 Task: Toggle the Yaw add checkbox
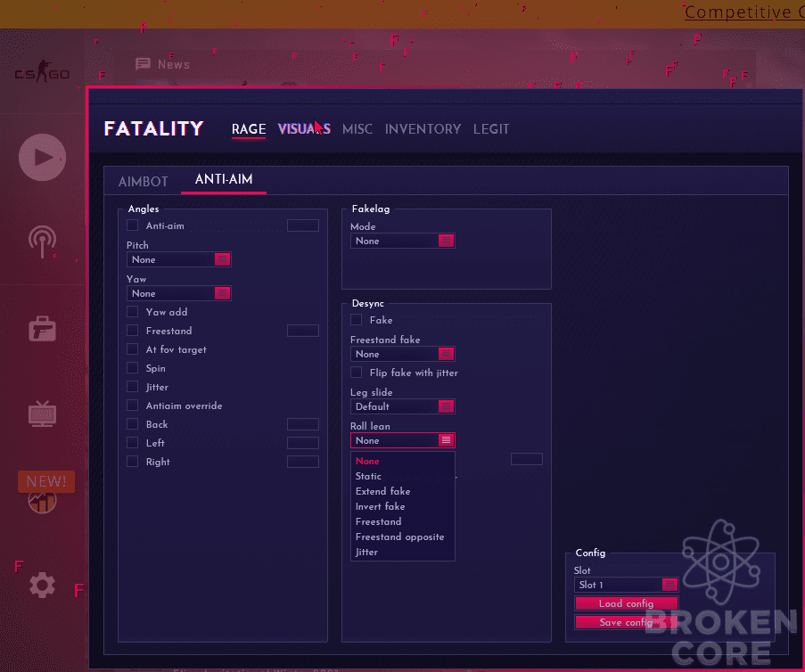(133, 312)
